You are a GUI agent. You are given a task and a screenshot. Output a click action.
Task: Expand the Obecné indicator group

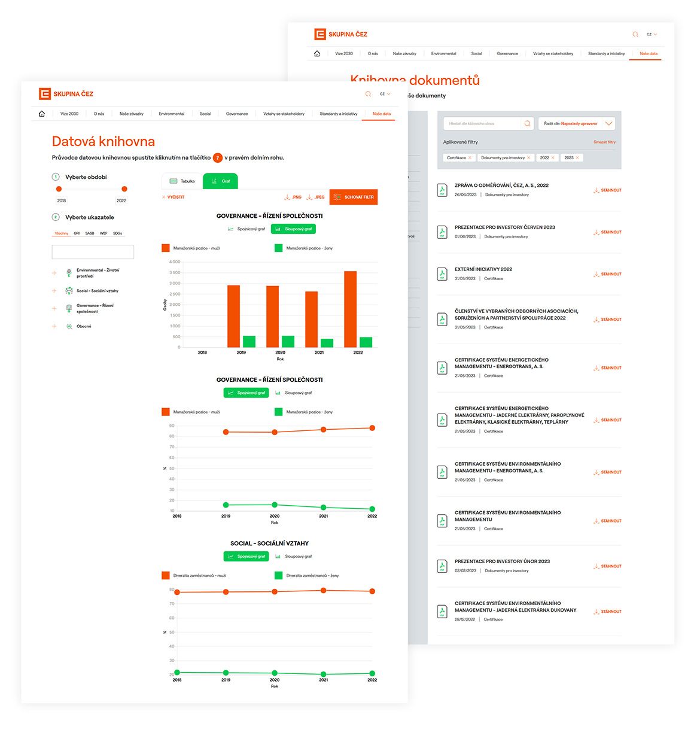[x=54, y=326]
